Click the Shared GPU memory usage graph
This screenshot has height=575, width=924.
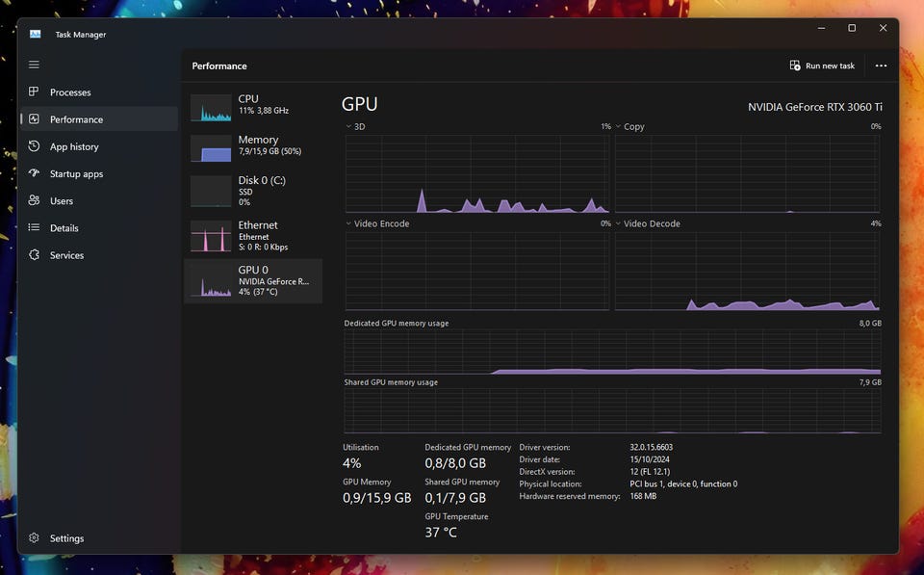point(612,411)
